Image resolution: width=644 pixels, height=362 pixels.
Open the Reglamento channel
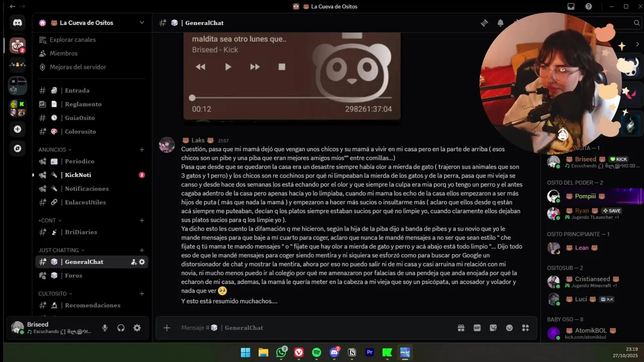92,104
